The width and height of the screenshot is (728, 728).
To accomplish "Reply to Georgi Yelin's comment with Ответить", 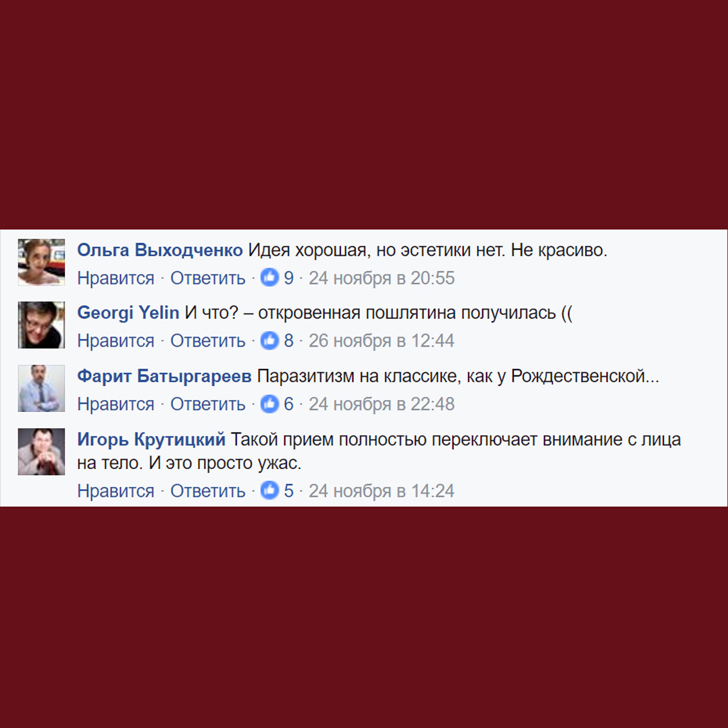I will point(208,341).
